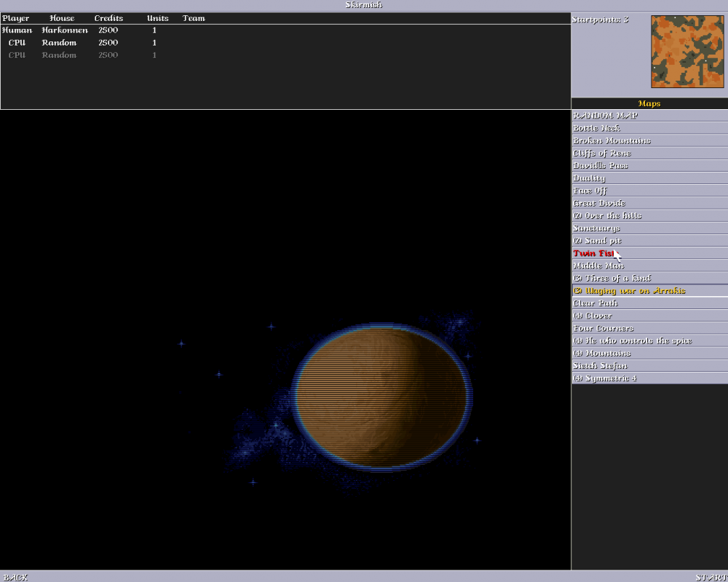Change the Human player's Harkonnen house
The image size is (728, 582).
64,31
